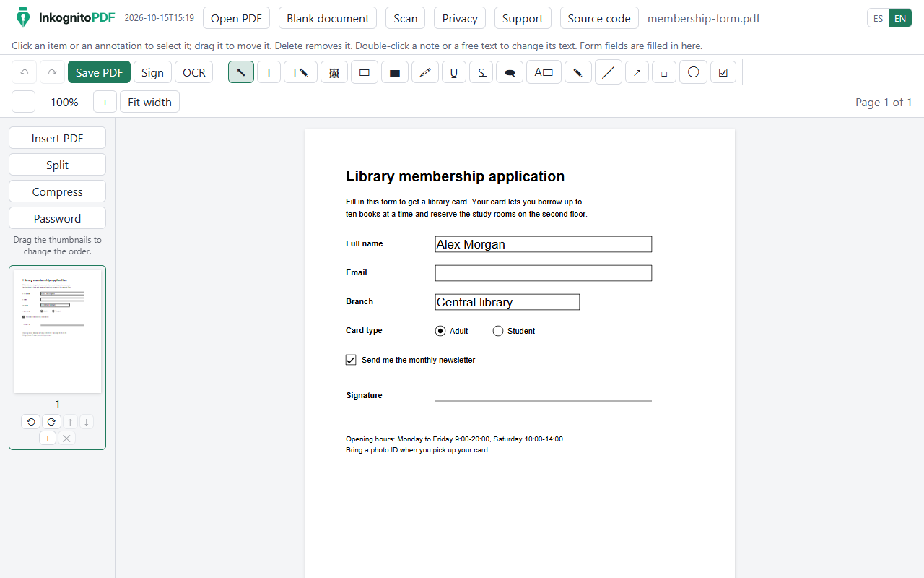Open the Privacy page
924x578 pixels.
460,18
